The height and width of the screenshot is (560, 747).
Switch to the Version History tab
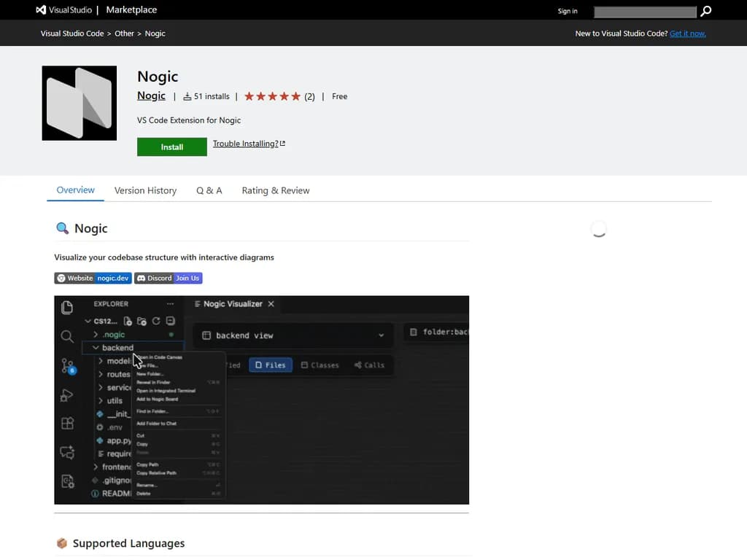145,190
